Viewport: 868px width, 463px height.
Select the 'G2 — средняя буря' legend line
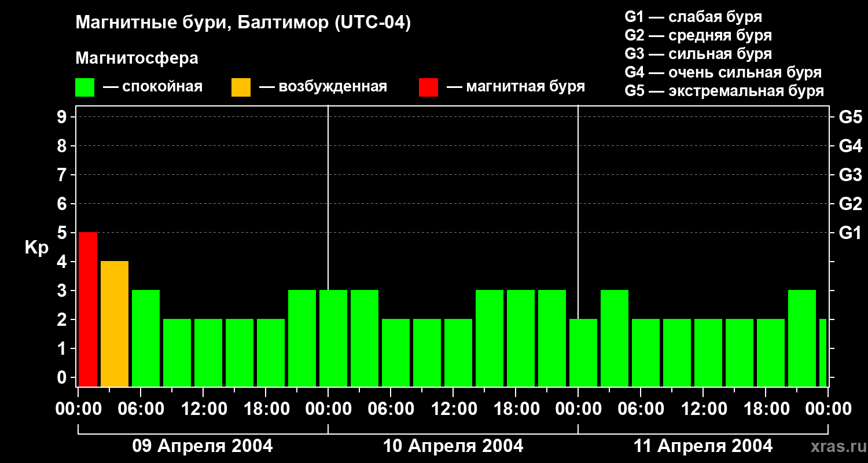point(698,35)
